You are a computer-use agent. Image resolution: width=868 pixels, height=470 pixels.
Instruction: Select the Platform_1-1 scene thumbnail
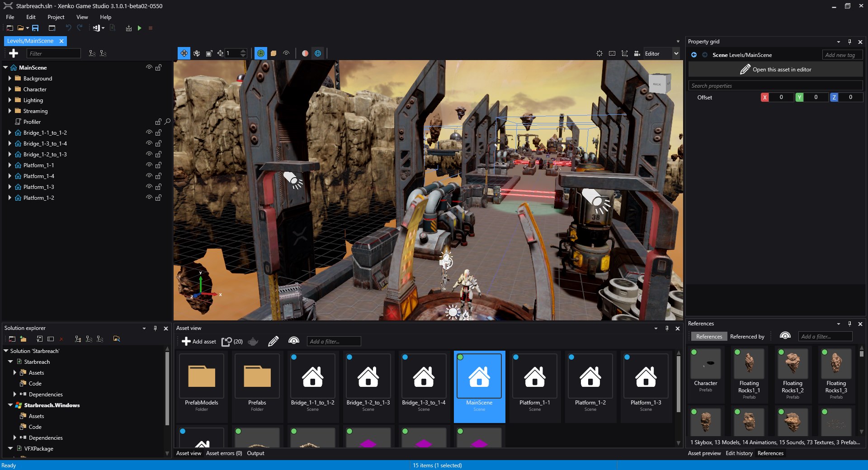(534, 382)
